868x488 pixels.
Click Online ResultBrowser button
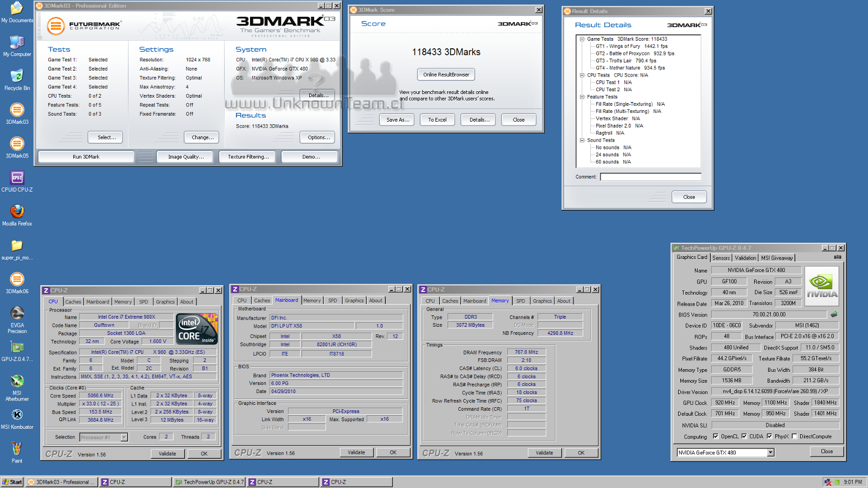point(446,74)
